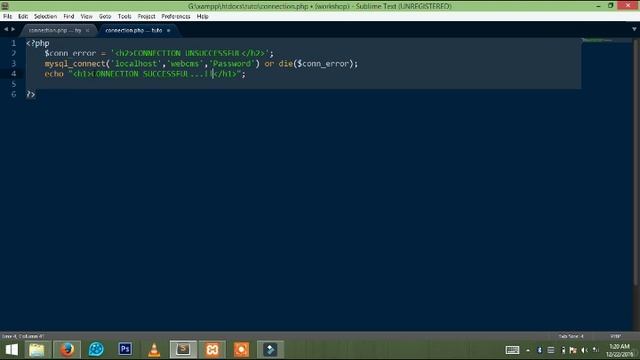Viewport: 640px width, 360px height.
Task: Click the Action Center flag icon
Action: [573, 350]
